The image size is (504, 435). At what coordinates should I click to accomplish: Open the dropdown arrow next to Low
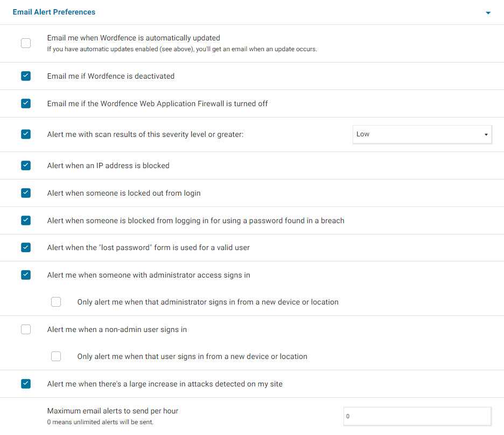point(486,134)
